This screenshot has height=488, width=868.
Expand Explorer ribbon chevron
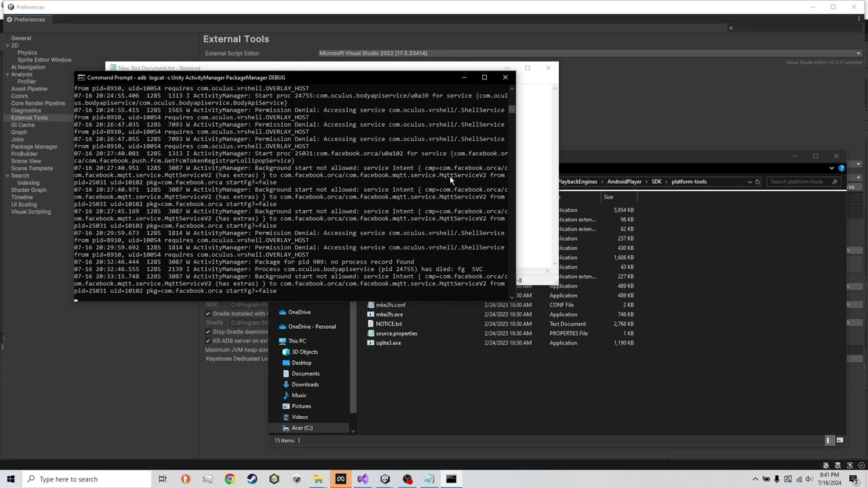pos(831,167)
